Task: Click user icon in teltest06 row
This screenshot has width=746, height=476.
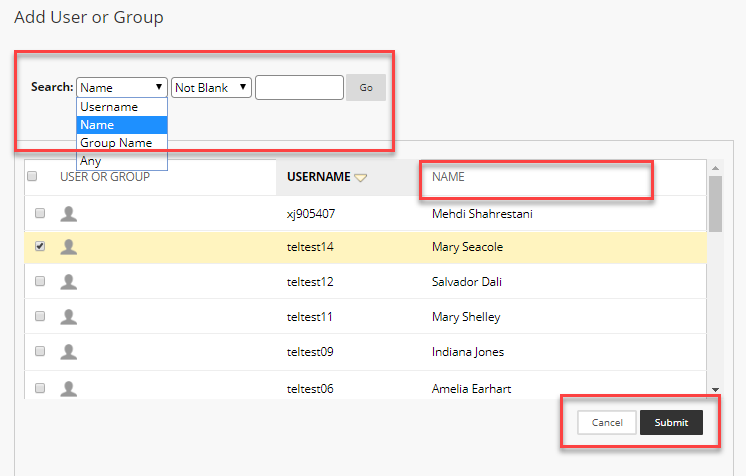Action: [69, 389]
